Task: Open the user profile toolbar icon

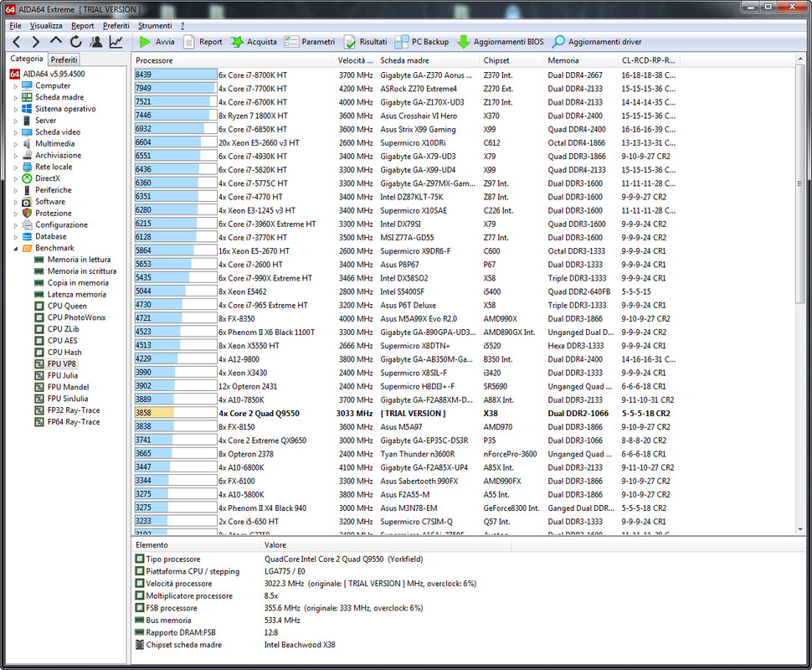Action: [x=95, y=42]
